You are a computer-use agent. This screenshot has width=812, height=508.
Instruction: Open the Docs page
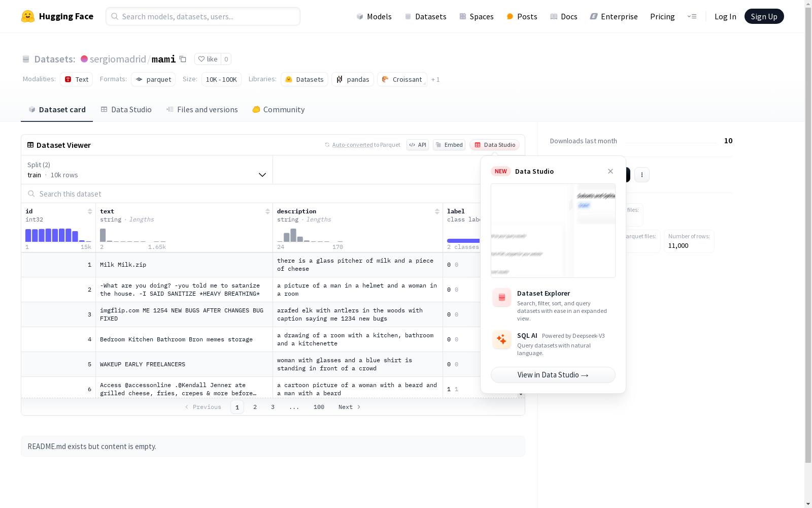click(564, 16)
